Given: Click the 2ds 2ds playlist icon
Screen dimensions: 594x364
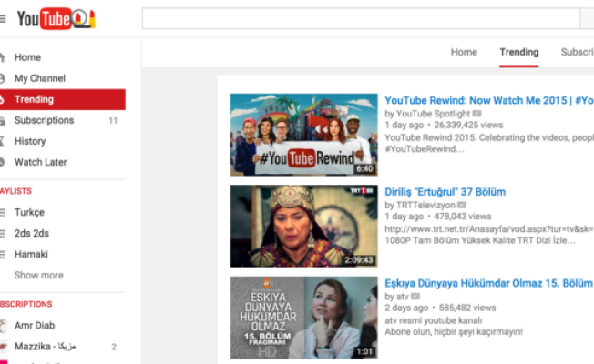Looking at the screenshot, I should [x=3, y=234].
